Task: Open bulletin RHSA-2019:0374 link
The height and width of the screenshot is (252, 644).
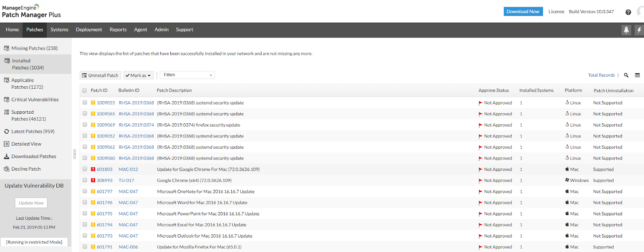Action: tap(136, 125)
